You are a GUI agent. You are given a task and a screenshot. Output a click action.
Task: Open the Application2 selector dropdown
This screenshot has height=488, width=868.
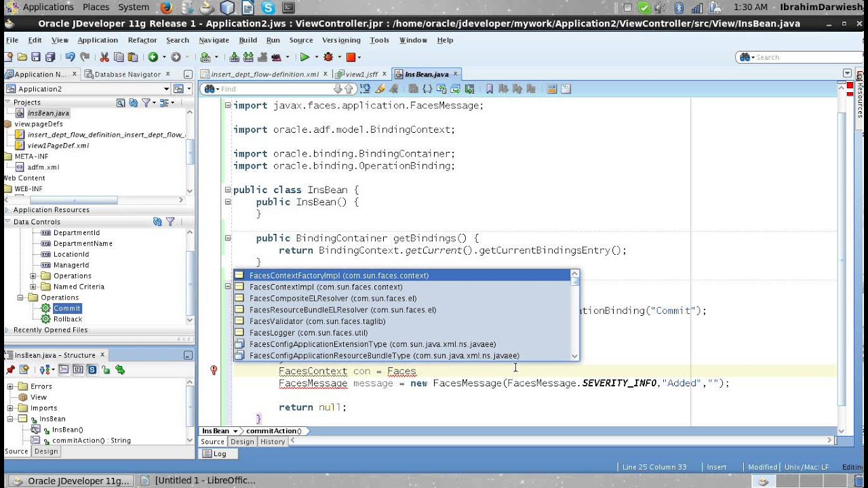point(166,89)
